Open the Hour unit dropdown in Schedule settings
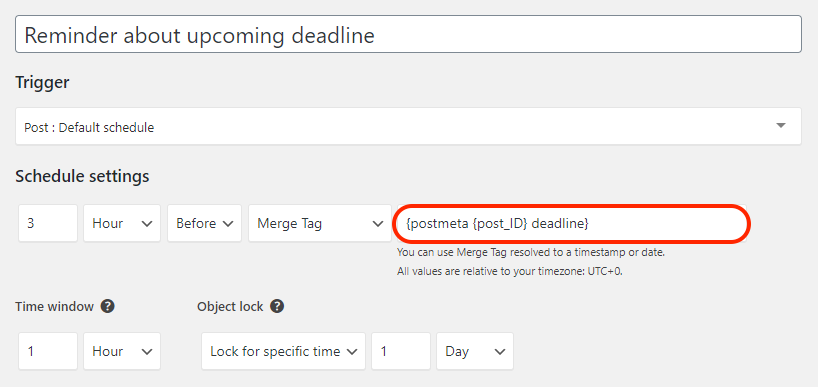The width and height of the screenshot is (818, 387). [x=122, y=223]
